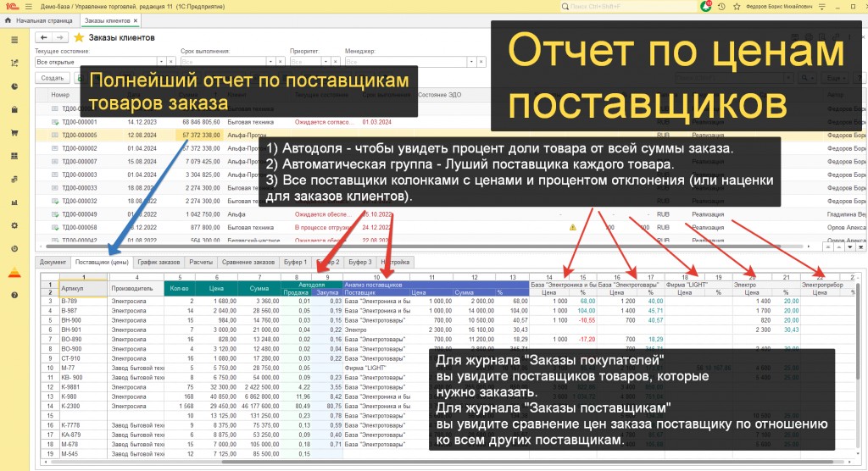Open the clock section icon in sidebar
The height and width of the screenshot is (471, 868).
coord(14,249)
